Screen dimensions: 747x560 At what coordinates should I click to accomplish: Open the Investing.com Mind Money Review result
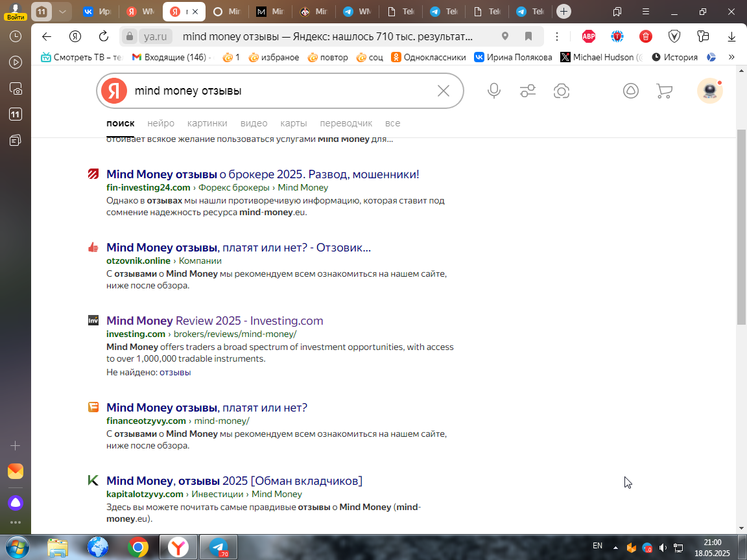coord(215,321)
